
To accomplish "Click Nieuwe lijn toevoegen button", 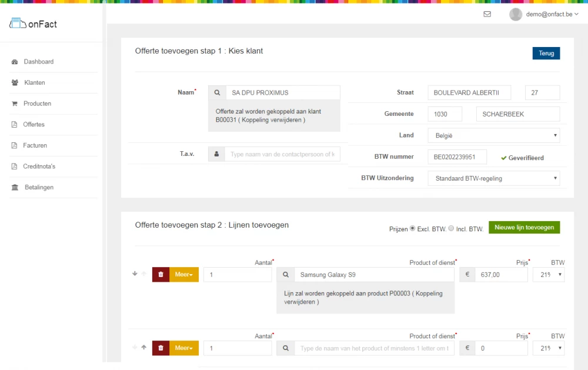I will coord(524,228).
